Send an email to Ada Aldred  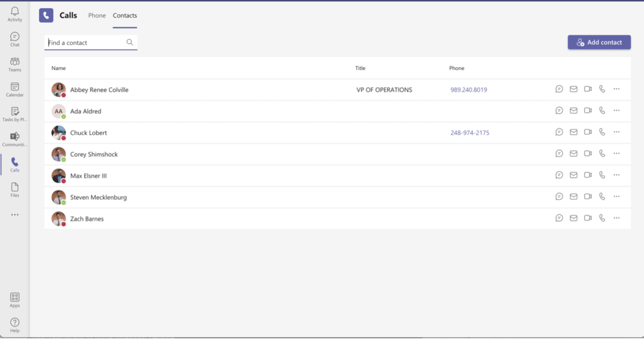click(573, 111)
